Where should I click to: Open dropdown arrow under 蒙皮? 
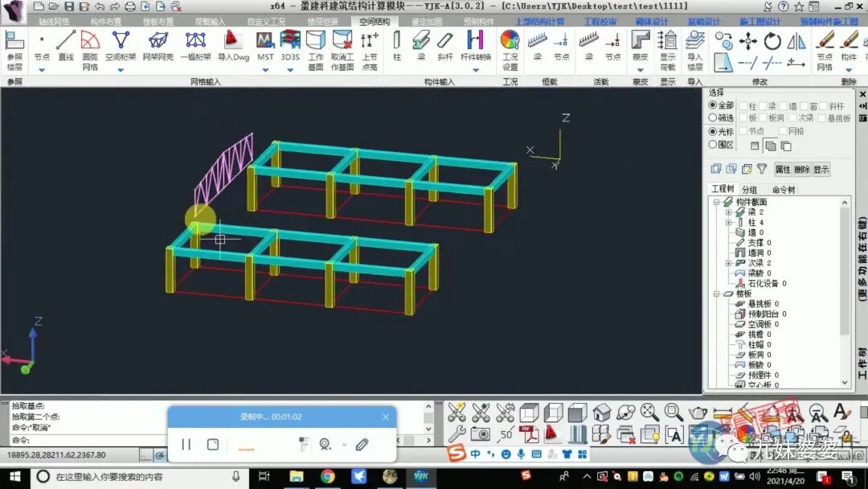pos(640,70)
